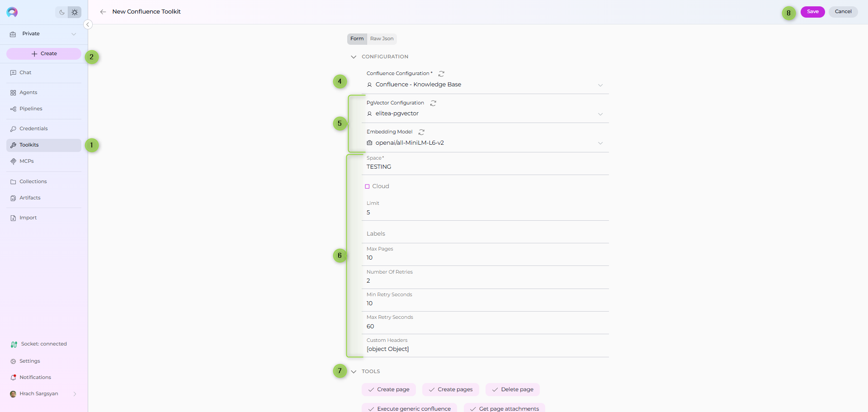Open Toolkits in the sidebar
The width and height of the screenshot is (868, 412).
[x=29, y=145]
